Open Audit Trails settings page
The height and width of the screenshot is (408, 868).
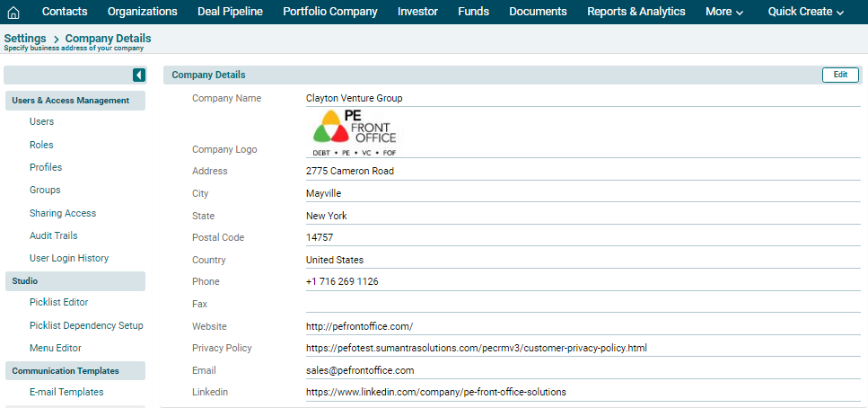point(53,235)
